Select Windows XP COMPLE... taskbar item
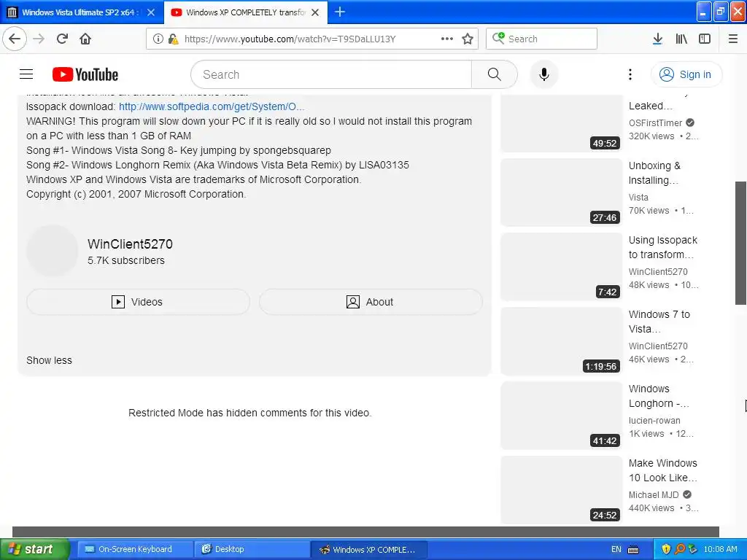Image resolution: width=747 pixels, height=560 pixels. coord(369,549)
